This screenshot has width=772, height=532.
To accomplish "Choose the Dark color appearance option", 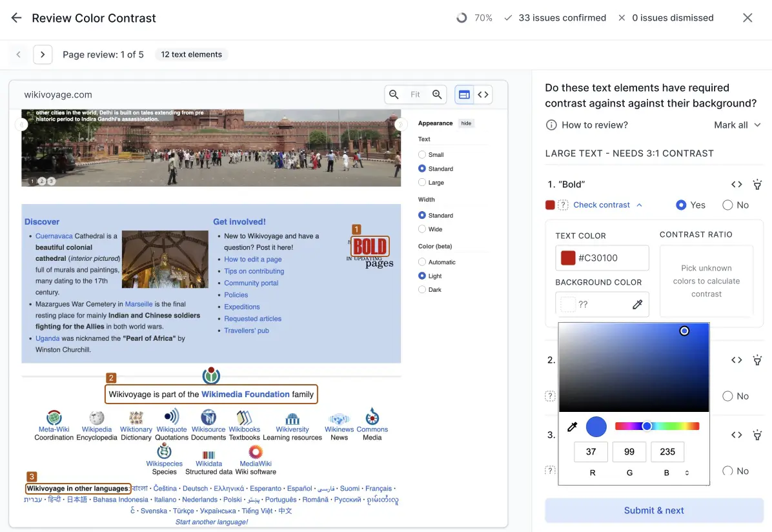I will point(422,290).
